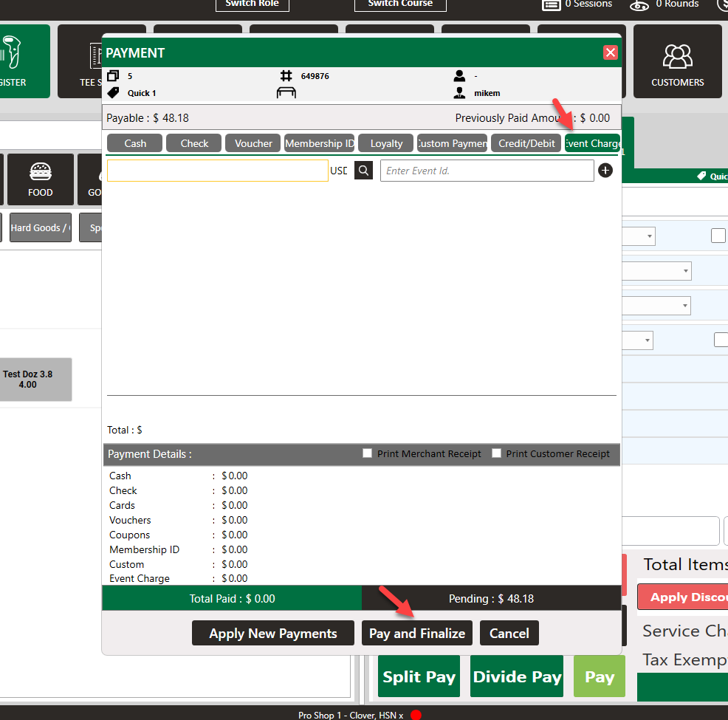Switch to the Voucher payment tab
This screenshot has height=720, width=728.
click(253, 143)
